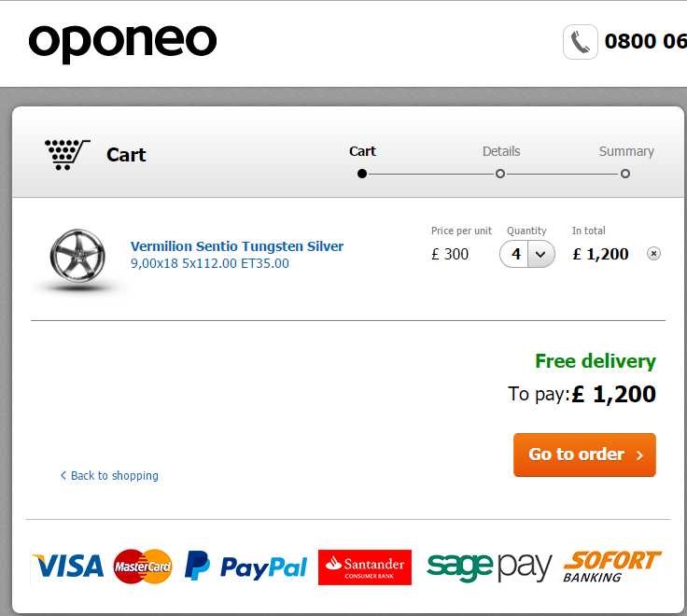Select the Cart step in checkout progress
The width and height of the screenshot is (687, 616).
point(362,173)
